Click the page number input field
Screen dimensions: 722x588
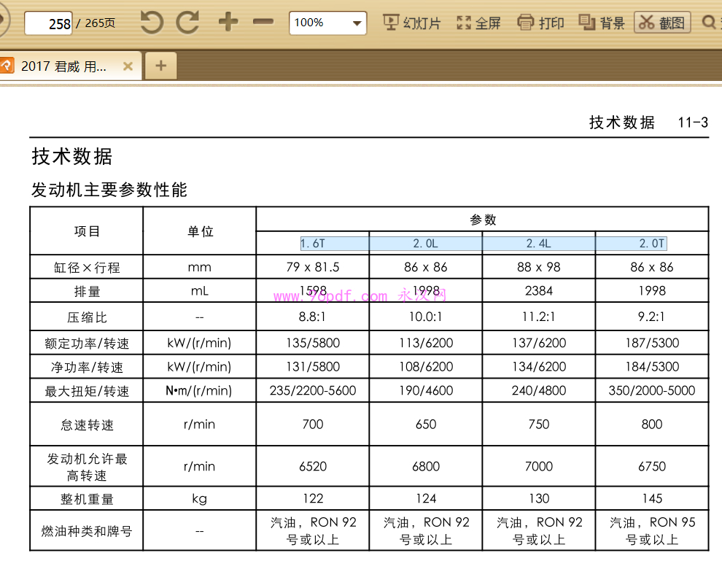(48, 23)
